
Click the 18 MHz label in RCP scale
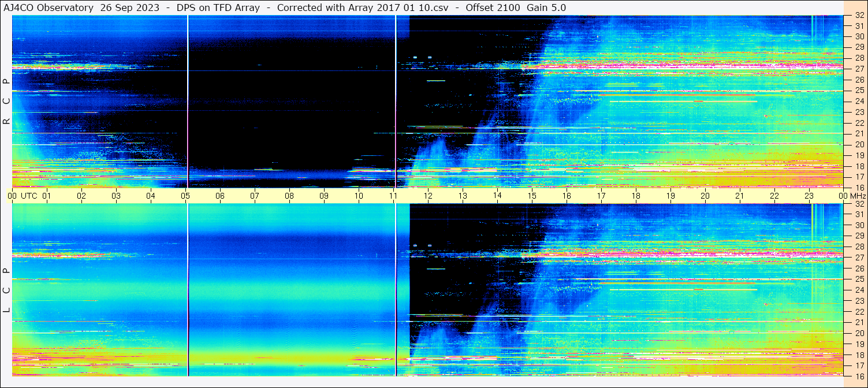pyautogui.click(x=859, y=166)
